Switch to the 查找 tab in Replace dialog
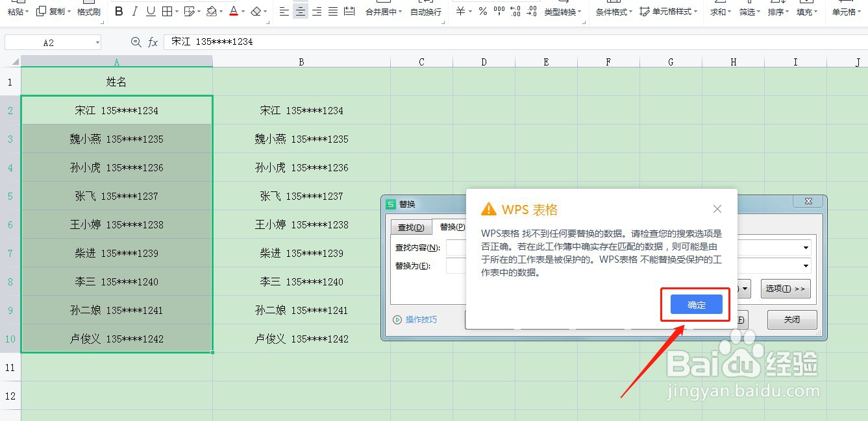 411,226
